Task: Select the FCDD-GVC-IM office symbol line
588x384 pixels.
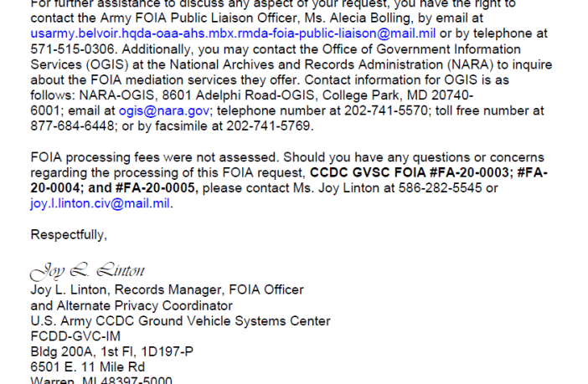Action: tap(75, 336)
